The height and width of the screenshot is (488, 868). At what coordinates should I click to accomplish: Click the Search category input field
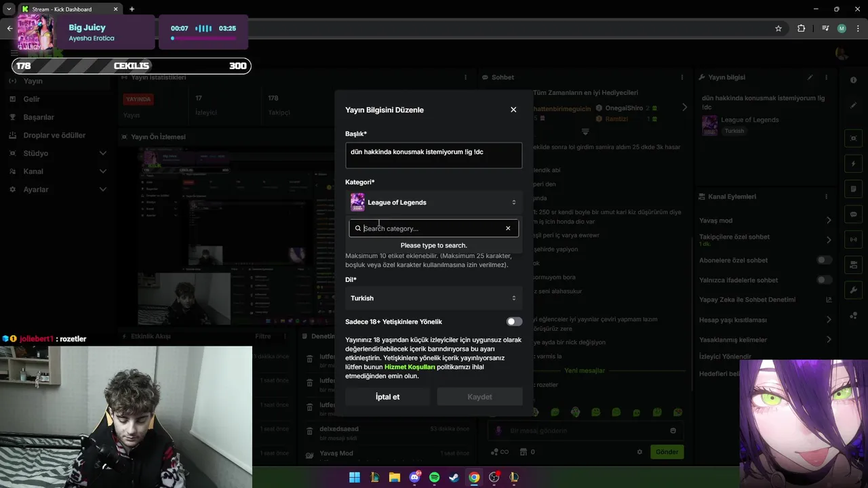click(433, 228)
